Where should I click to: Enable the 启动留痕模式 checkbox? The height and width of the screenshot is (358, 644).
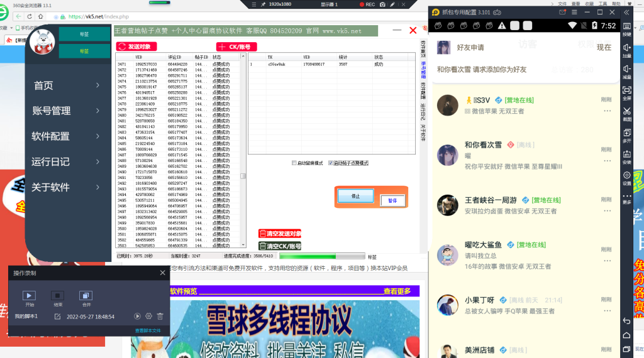[x=294, y=163]
